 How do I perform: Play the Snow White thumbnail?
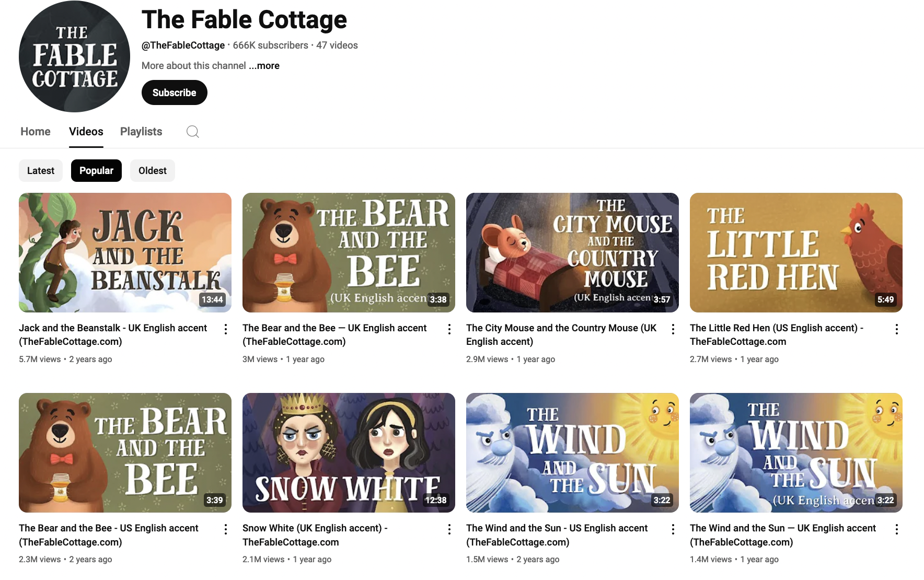[349, 453]
